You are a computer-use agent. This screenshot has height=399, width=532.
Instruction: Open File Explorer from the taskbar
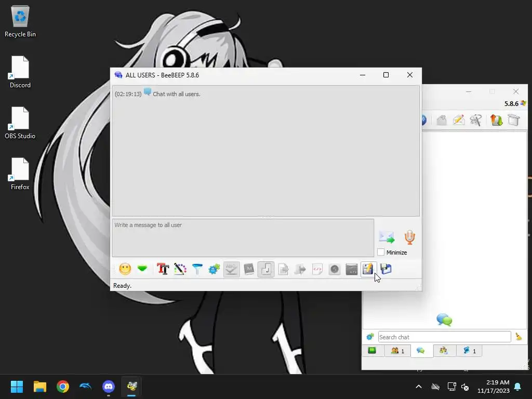39,387
